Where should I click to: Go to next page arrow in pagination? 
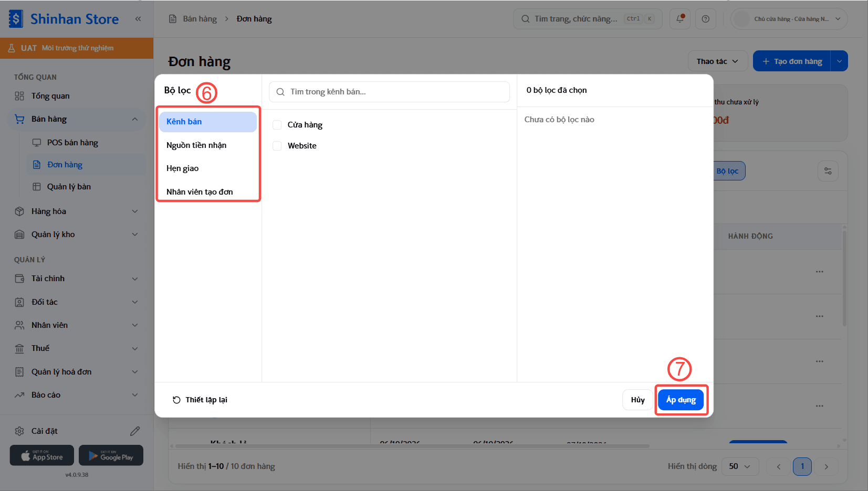(x=827, y=466)
